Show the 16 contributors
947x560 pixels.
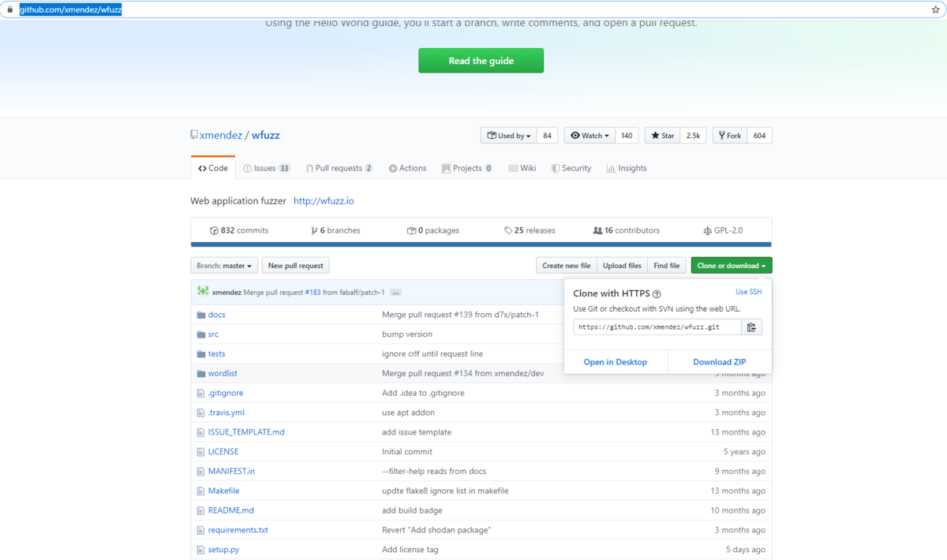[627, 230]
